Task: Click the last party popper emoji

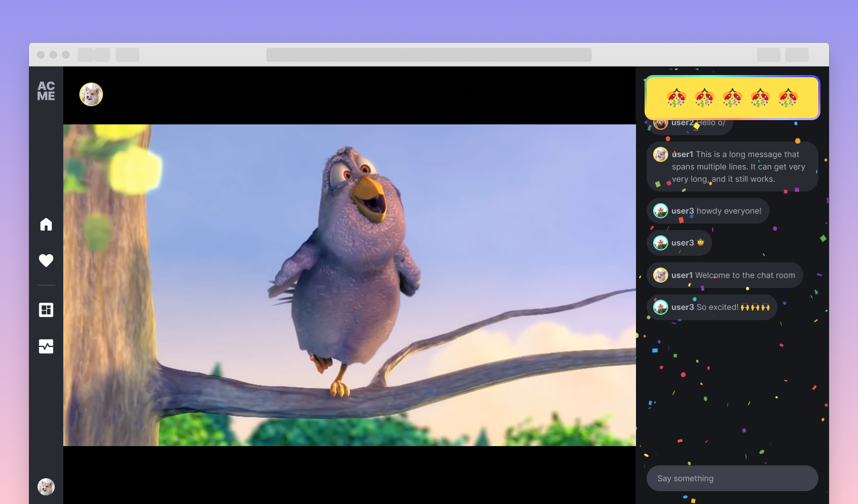Action: coord(788,98)
